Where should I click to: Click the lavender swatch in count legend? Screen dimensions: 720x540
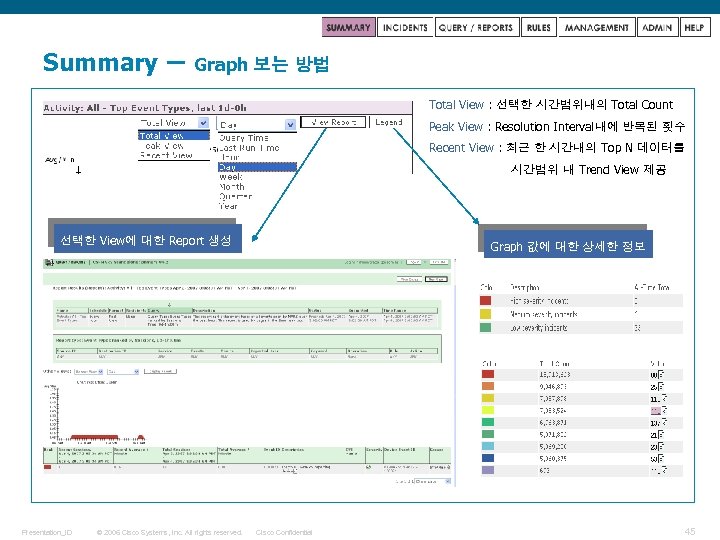[x=488, y=470]
